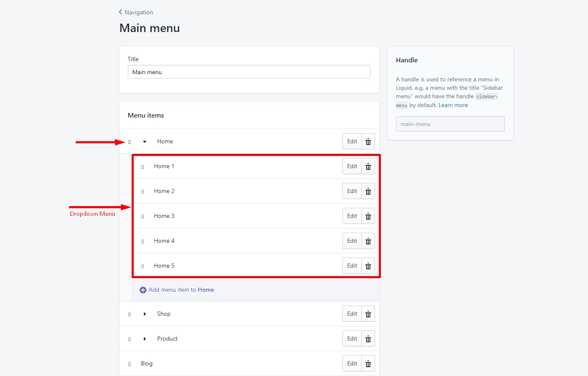Click the trash icon for Home 3
Screen dimensions: 588x376
click(x=368, y=216)
